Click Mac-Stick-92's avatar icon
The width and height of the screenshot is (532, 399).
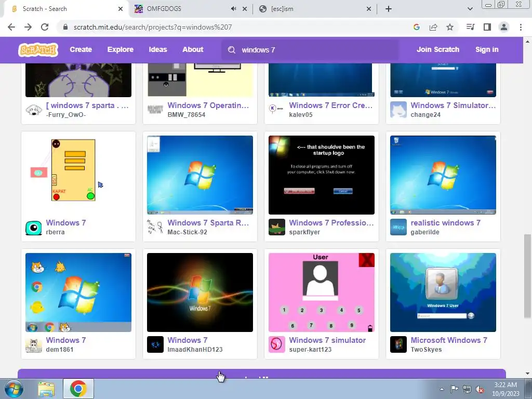tap(155, 228)
